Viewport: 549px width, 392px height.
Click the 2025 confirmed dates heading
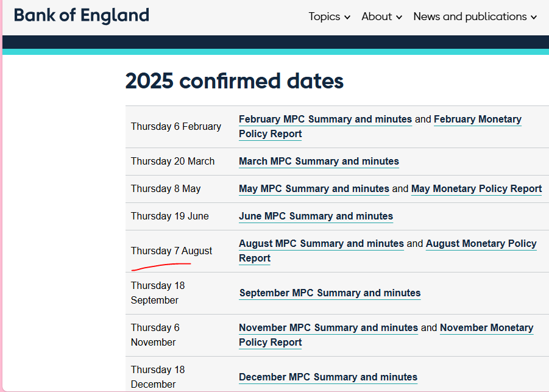pyautogui.click(x=235, y=81)
